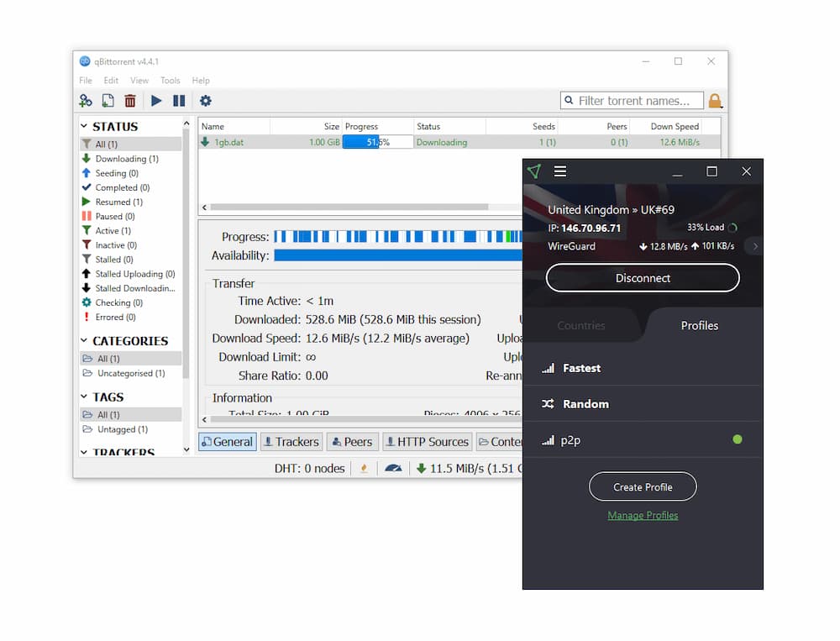Collapse the CATEGORIES section chevron
The image size is (840, 641).
[x=84, y=341]
